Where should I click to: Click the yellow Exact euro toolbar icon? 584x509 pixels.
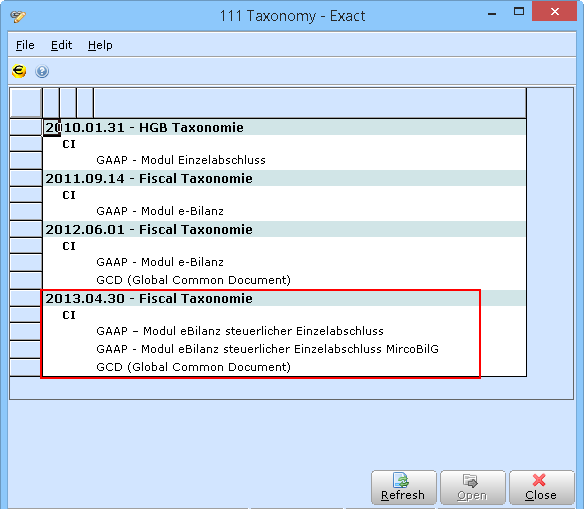[19, 71]
